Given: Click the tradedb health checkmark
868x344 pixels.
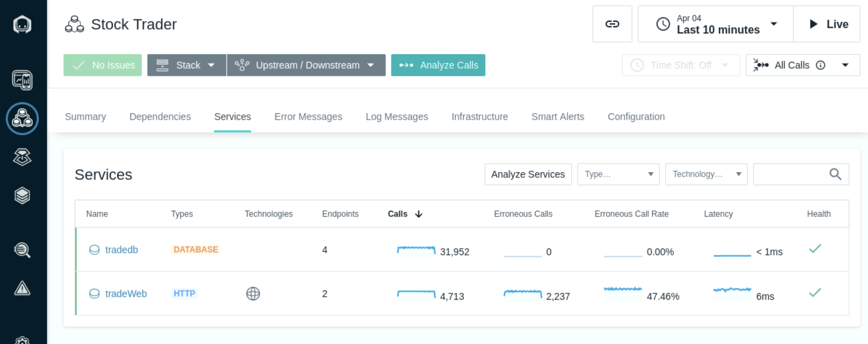Looking at the screenshot, I should tap(815, 249).
